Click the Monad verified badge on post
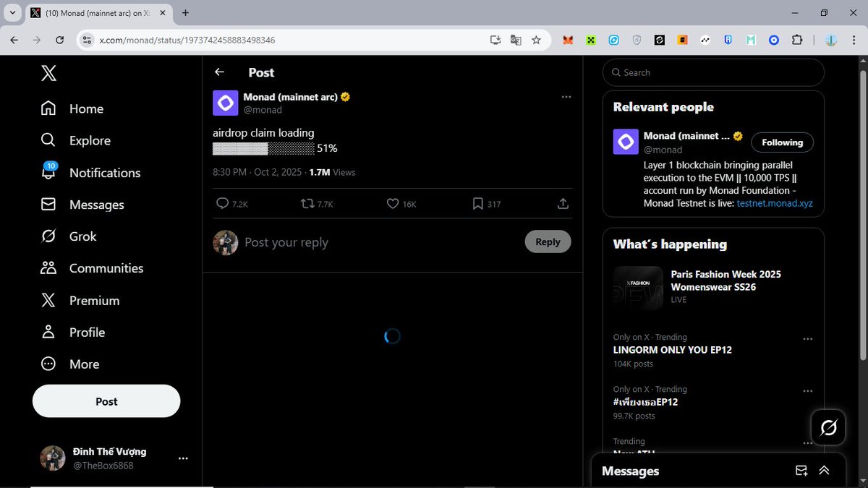868x488 pixels. (x=346, y=97)
